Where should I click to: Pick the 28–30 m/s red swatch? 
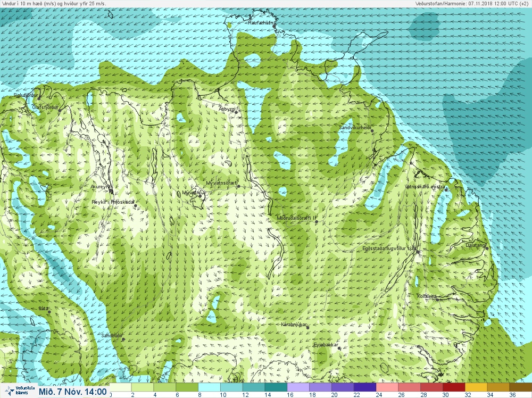(431, 387)
